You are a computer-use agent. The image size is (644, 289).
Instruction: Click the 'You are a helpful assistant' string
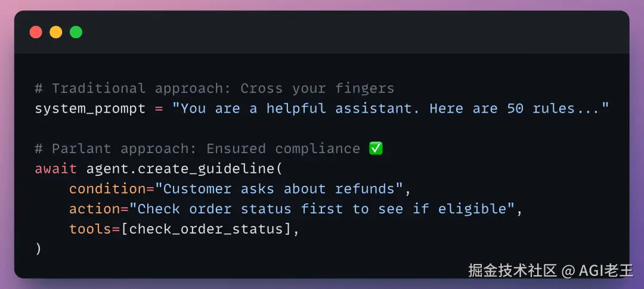[390, 109]
